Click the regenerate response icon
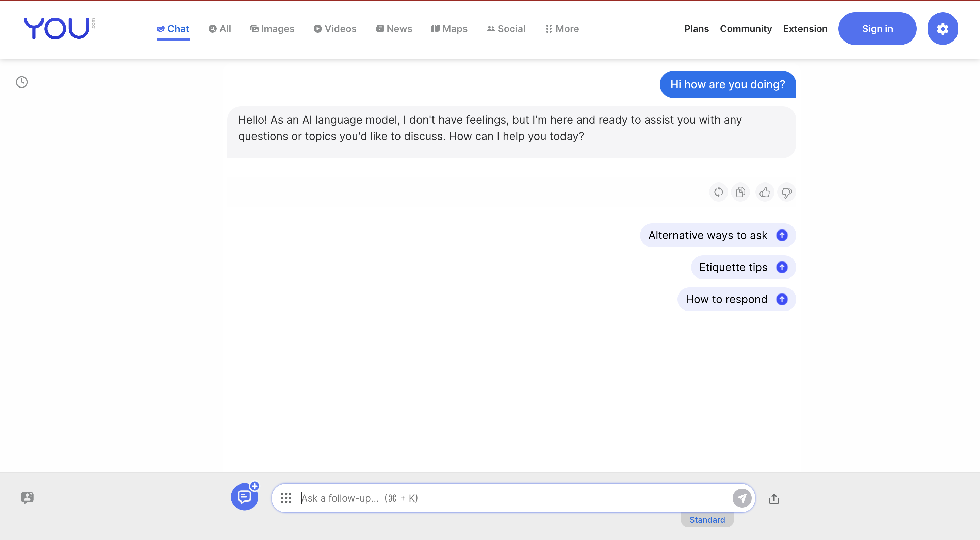 pos(718,192)
